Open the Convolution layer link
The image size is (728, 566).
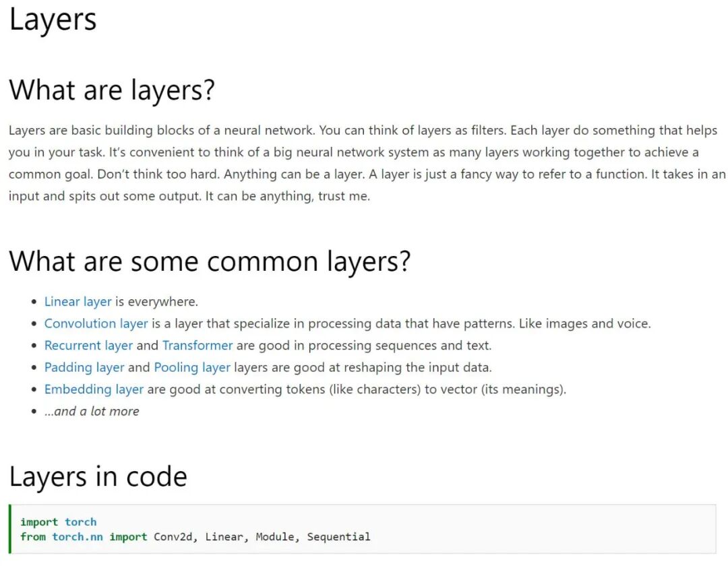96,323
